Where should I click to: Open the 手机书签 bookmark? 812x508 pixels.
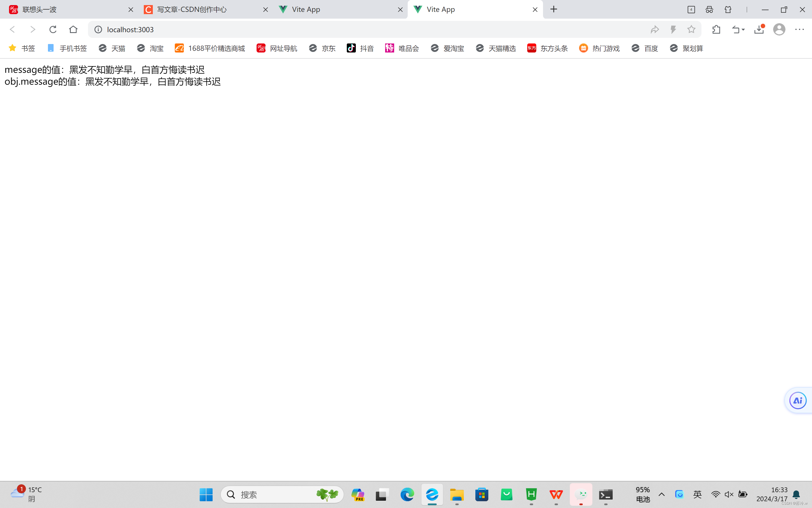[67, 48]
